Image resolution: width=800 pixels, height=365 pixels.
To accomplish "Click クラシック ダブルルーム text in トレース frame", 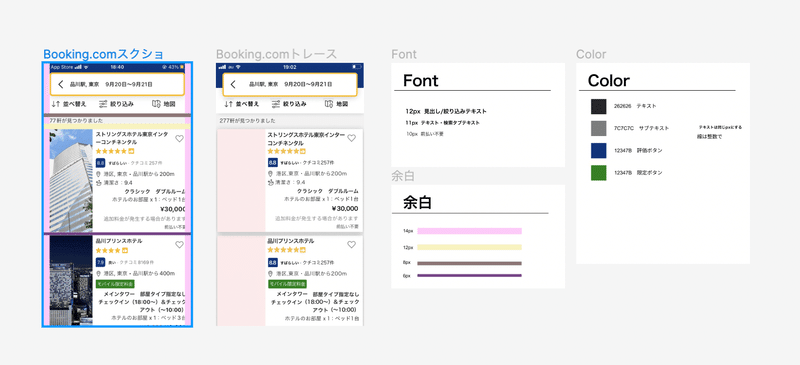I will (x=328, y=191).
